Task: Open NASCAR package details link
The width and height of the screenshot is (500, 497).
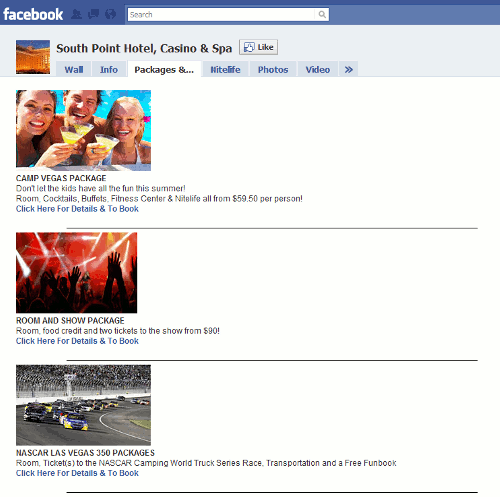Action: pyautogui.click(x=77, y=473)
